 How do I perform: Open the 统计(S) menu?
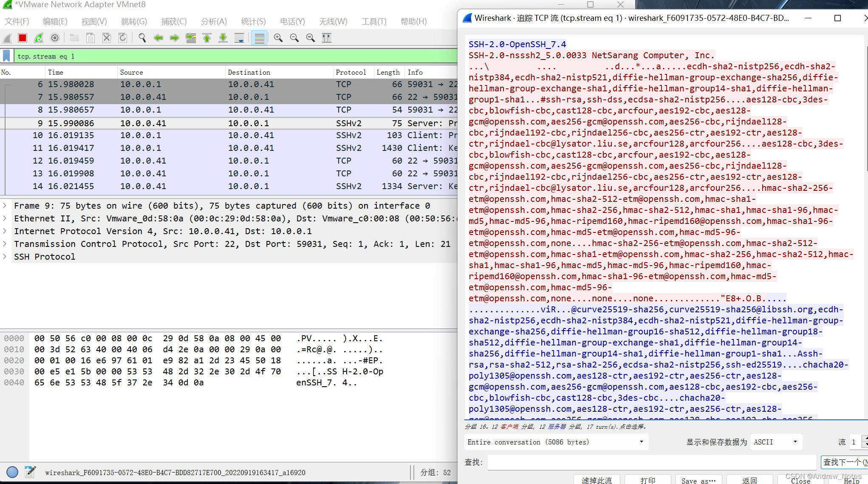(x=253, y=21)
